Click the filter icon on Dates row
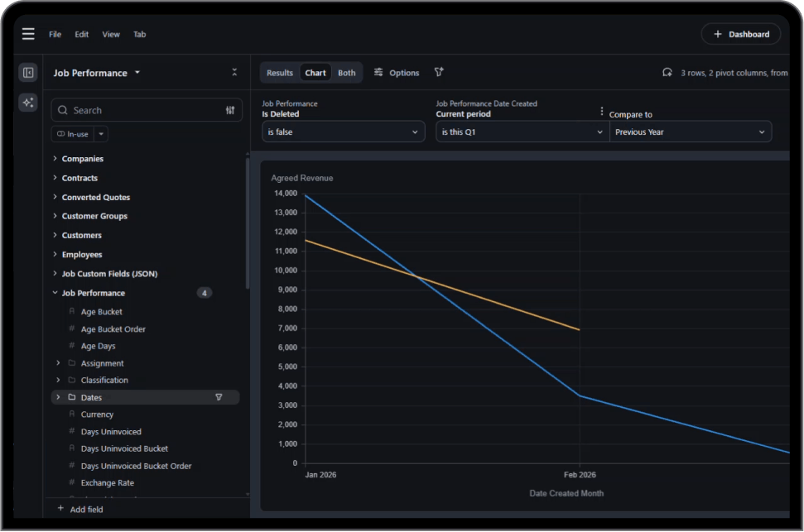 tap(219, 397)
